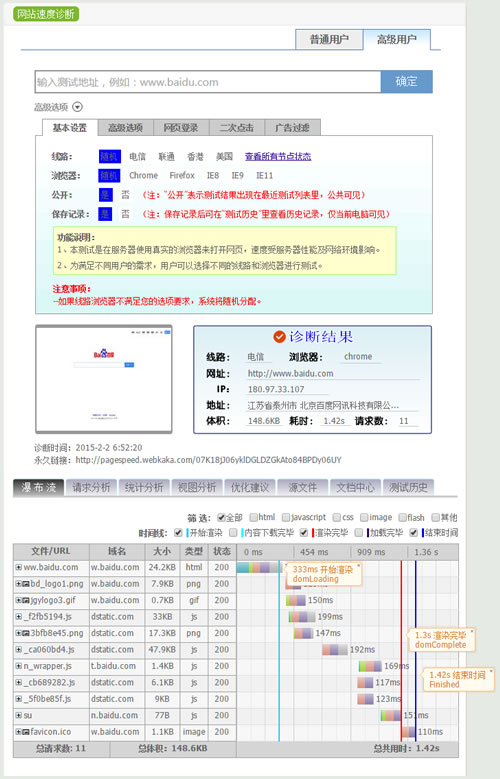Check the javascript filter checkbox
The image size is (500, 779).
pos(286,518)
